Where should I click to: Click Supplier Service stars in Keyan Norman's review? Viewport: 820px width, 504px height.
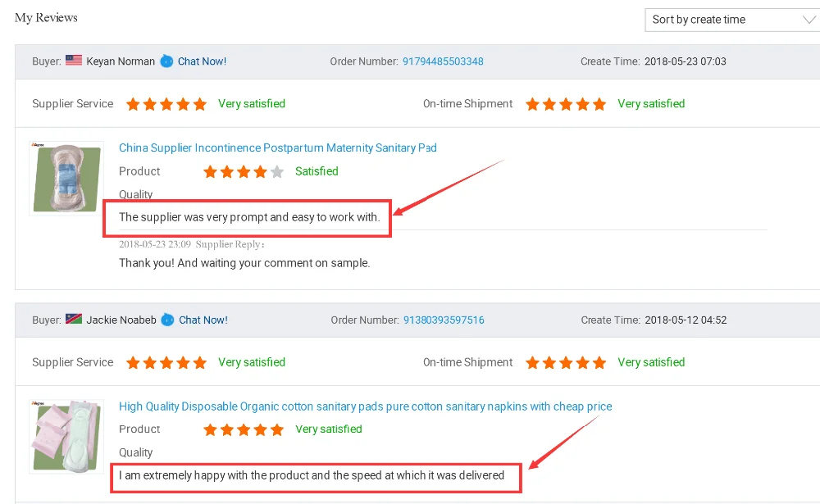167,104
